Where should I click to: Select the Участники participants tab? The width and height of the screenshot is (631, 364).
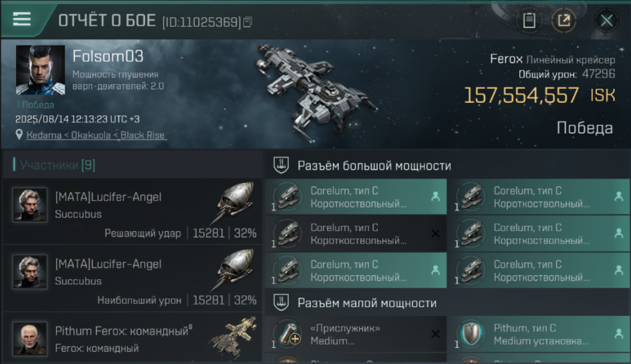[57, 165]
